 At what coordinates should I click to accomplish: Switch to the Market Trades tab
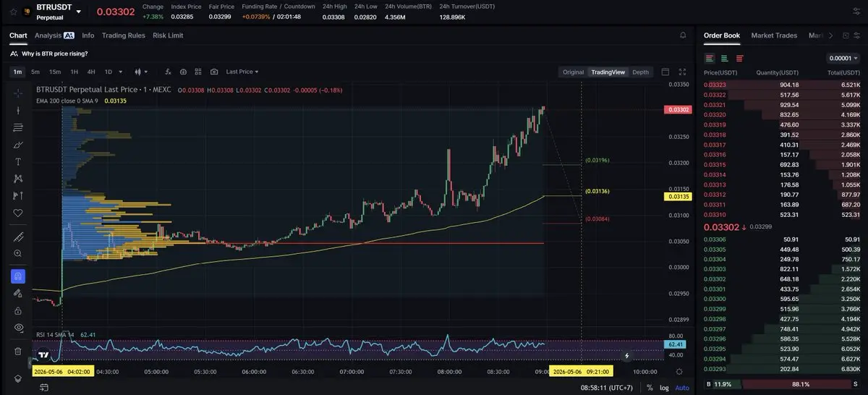pos(774,35)
